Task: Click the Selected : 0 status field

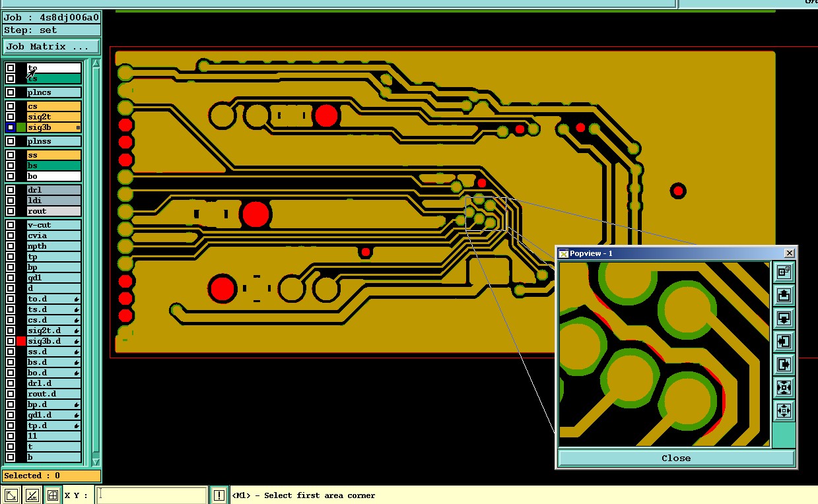Action: coord(51,476)
